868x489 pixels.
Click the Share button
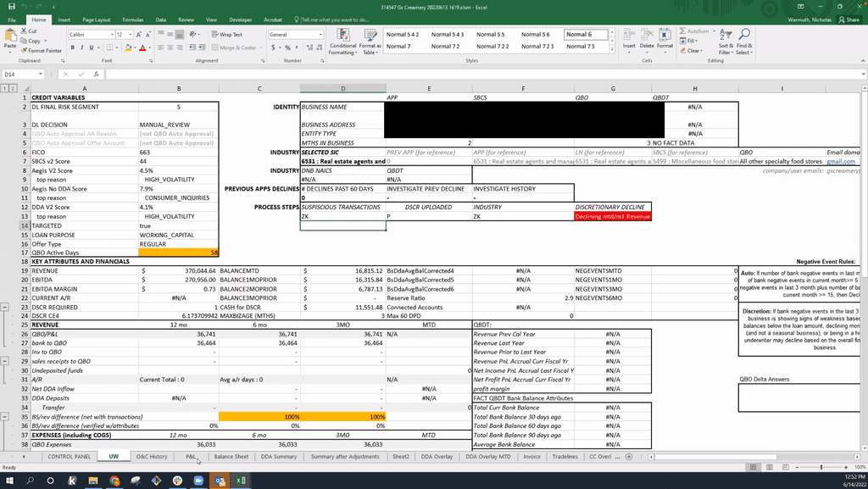click(x=849, y=19)
